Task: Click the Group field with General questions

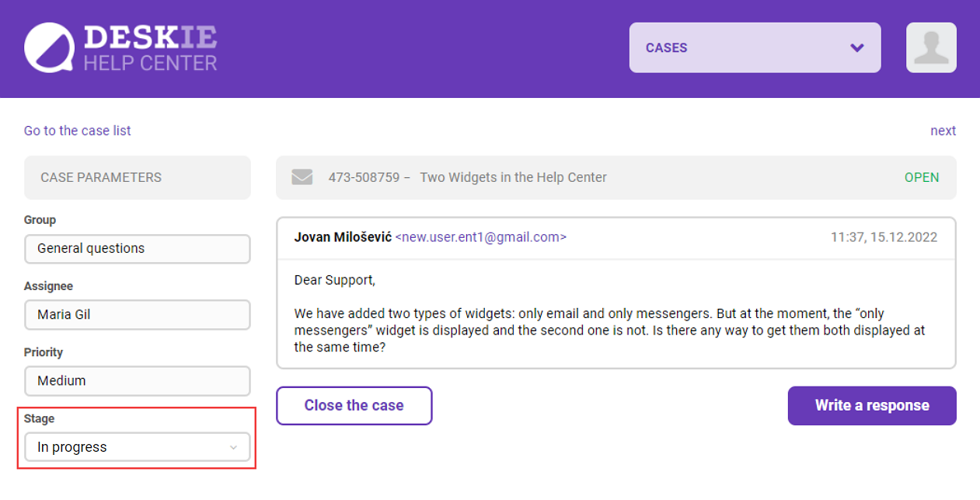Action: (137, 249)
